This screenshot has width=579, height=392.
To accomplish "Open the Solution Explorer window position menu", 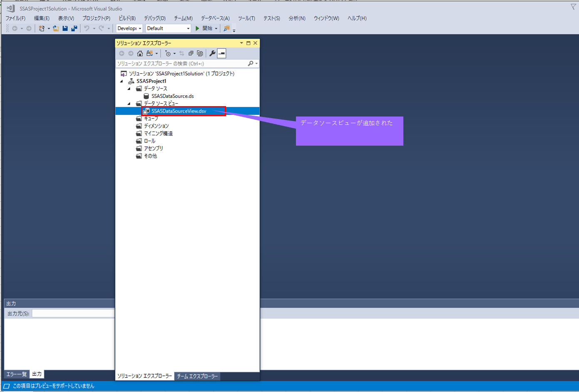I will (241, 43).
